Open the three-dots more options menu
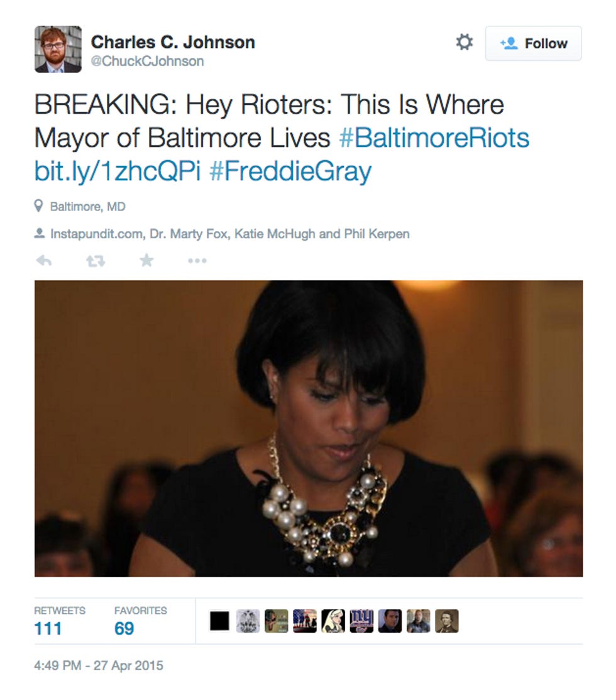Screen dimensions: 616x700 coord(197,261)
